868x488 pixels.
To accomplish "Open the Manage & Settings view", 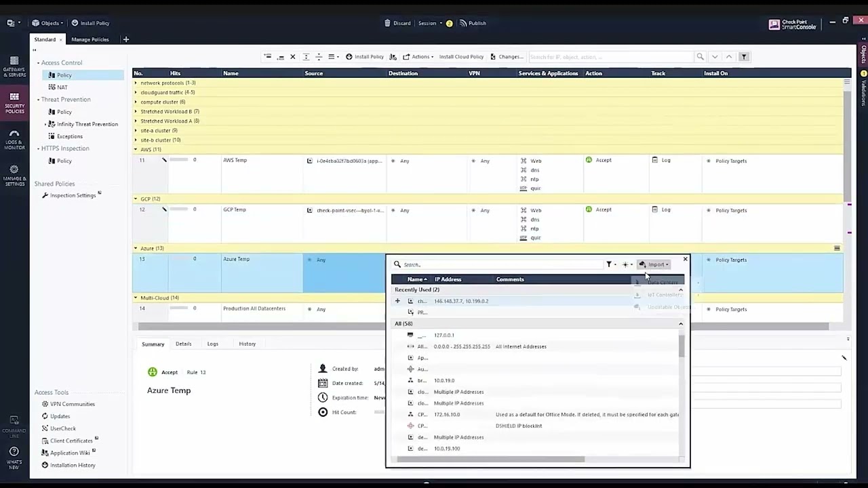I will (14, 176).
